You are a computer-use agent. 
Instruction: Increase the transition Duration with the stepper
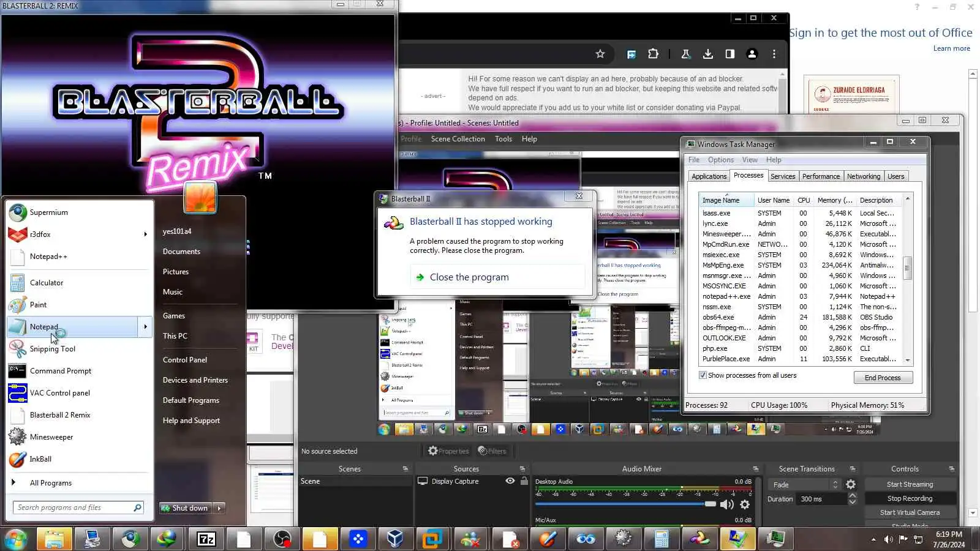pos(852,496)
